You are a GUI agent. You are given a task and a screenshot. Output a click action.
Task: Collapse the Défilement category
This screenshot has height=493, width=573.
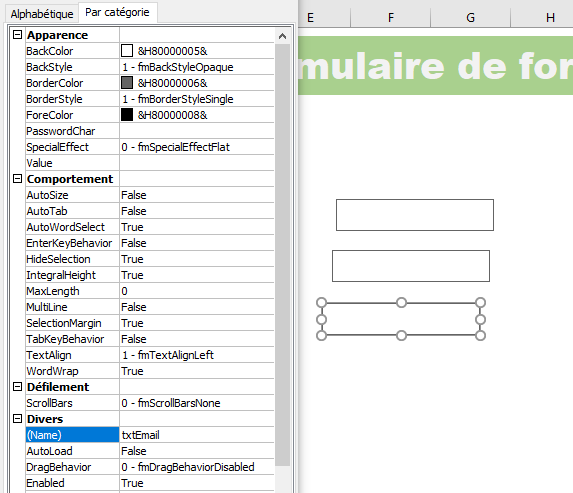[17, 387]
